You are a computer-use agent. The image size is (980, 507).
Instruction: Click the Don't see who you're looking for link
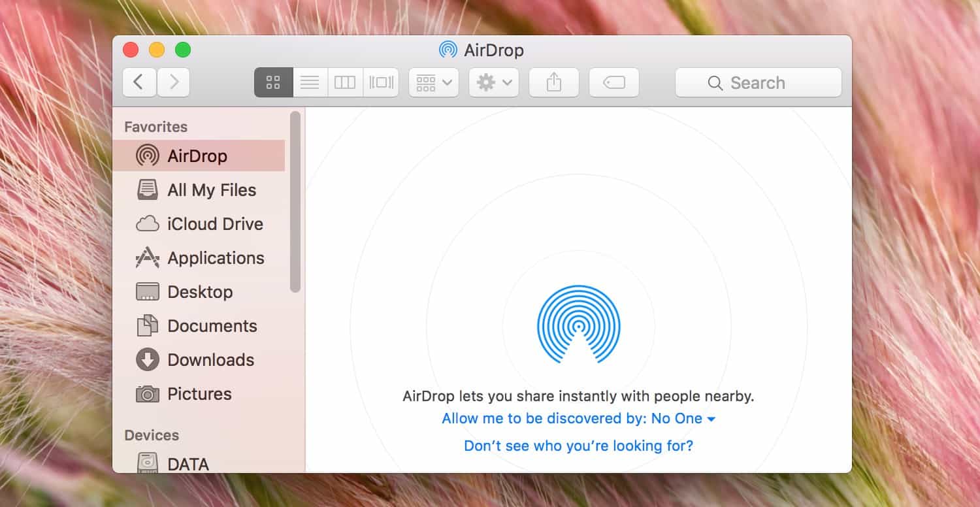(x=578, y=446)
